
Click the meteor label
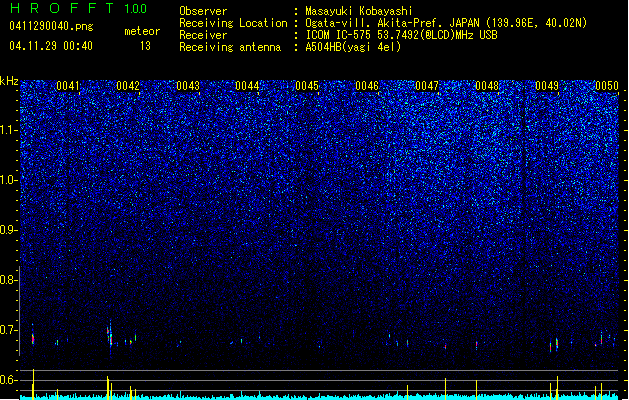142,31
